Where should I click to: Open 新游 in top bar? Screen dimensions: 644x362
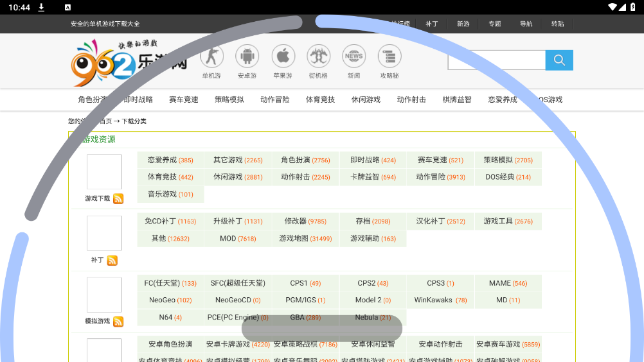pos(463,24)
